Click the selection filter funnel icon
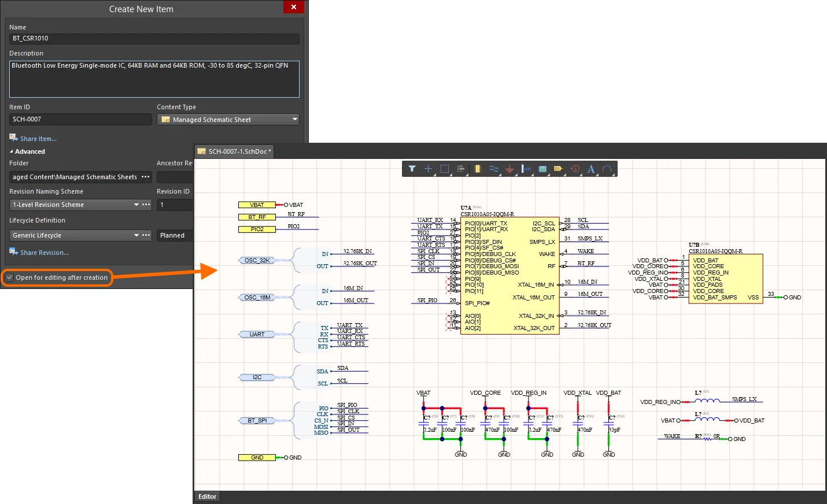Viewport: 827px width, 504px height. (412, 169)
